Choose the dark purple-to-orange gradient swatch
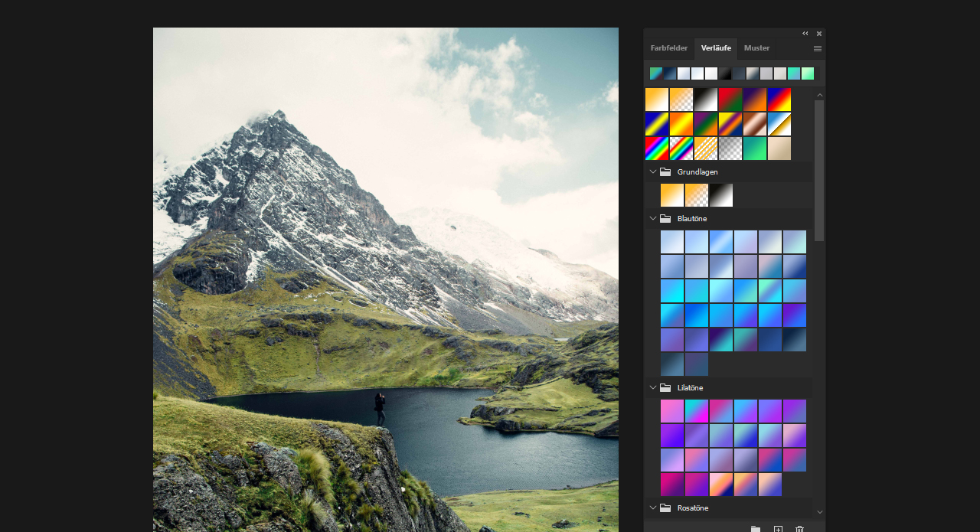The image size is (980, 532). coord(755,100)
